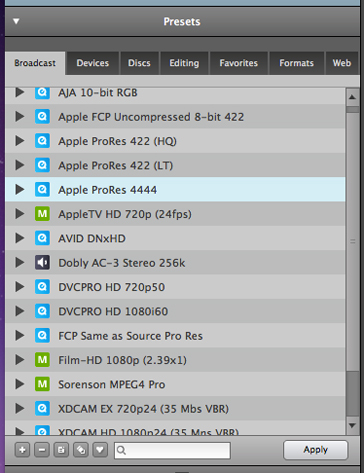Open the Discs tab

pos(139,63)
